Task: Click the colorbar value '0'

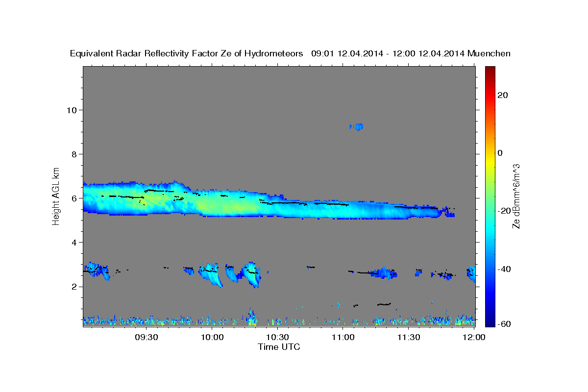Action: [500, 152]
